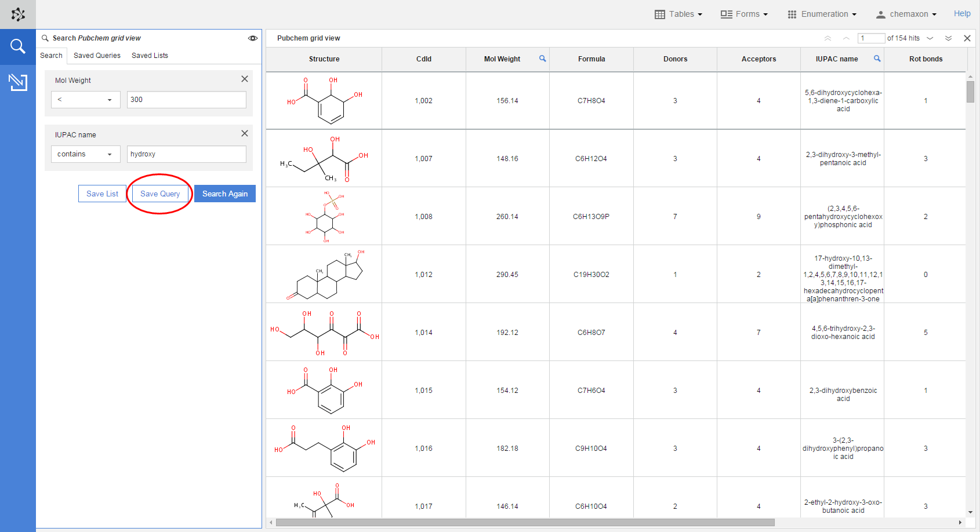The image size is (980, 532).
Task: Click the search icon in IUPAC name column header
Action: pos(877,59)
